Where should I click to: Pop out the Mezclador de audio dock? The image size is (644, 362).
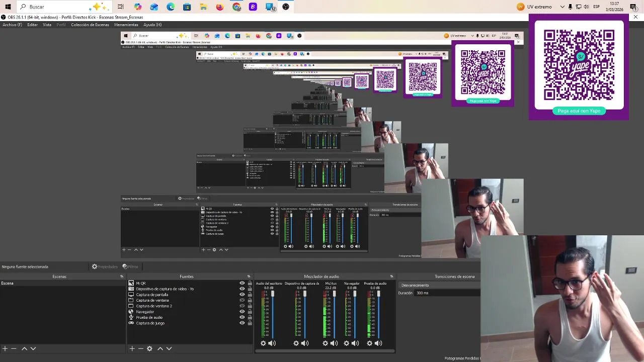pos(391,277)
